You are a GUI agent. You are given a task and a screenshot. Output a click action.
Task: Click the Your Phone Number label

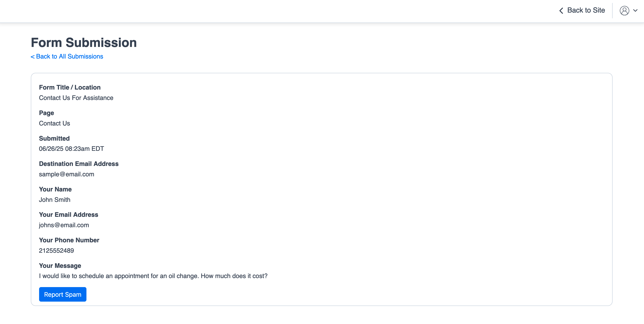pyautogui.click(x=69, y=240)
